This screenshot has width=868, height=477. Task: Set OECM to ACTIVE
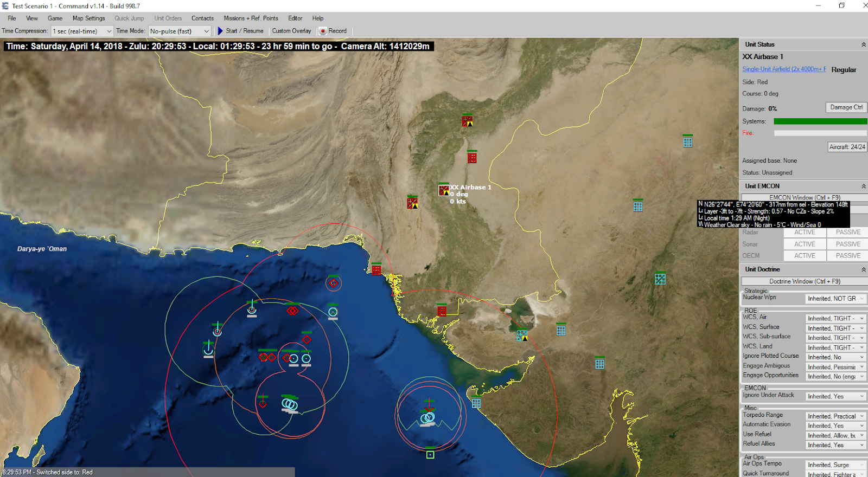[805, 255]
